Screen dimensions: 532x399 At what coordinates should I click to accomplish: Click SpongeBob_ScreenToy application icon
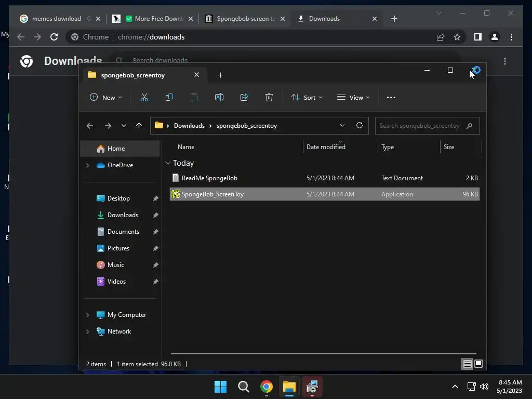(176, 194)
